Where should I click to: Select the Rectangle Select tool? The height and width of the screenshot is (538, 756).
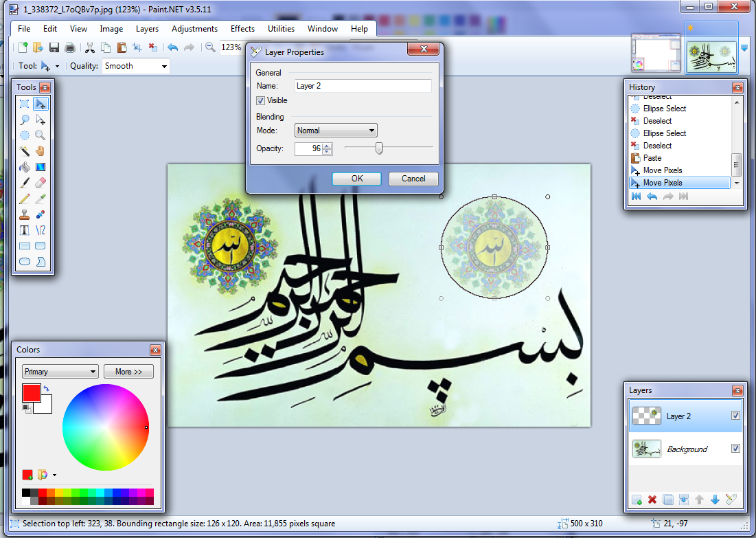click(25, 104)
